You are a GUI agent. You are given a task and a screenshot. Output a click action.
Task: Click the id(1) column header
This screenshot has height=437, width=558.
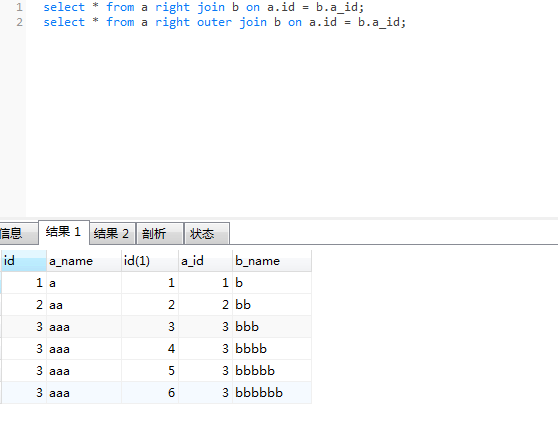point(150,261)
